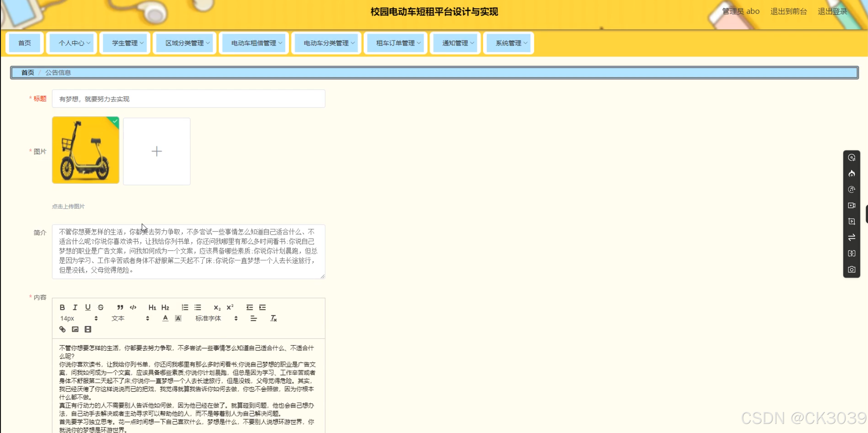Click the insert video icon
The image size is (868, 433).
88,329
